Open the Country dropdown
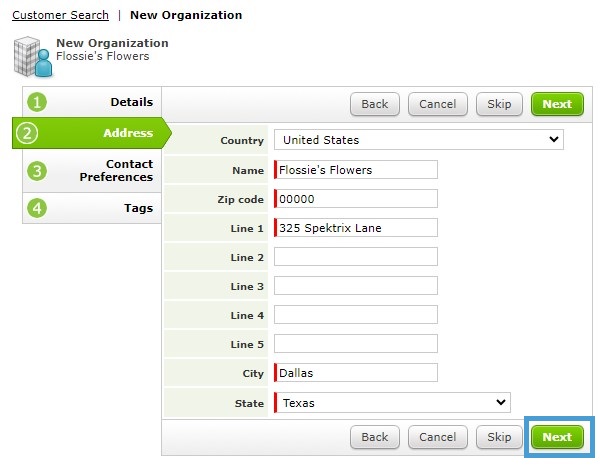 coord(419,140)
